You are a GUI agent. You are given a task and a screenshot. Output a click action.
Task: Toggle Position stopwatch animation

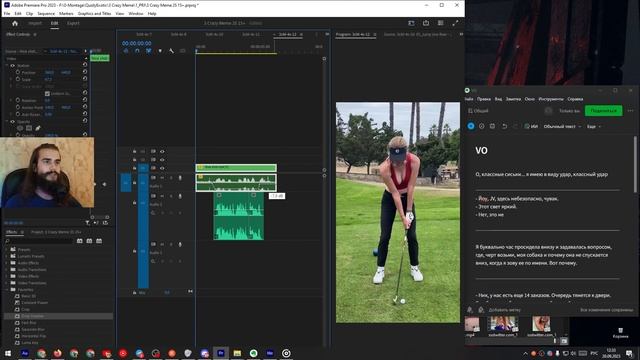[18, 72]
